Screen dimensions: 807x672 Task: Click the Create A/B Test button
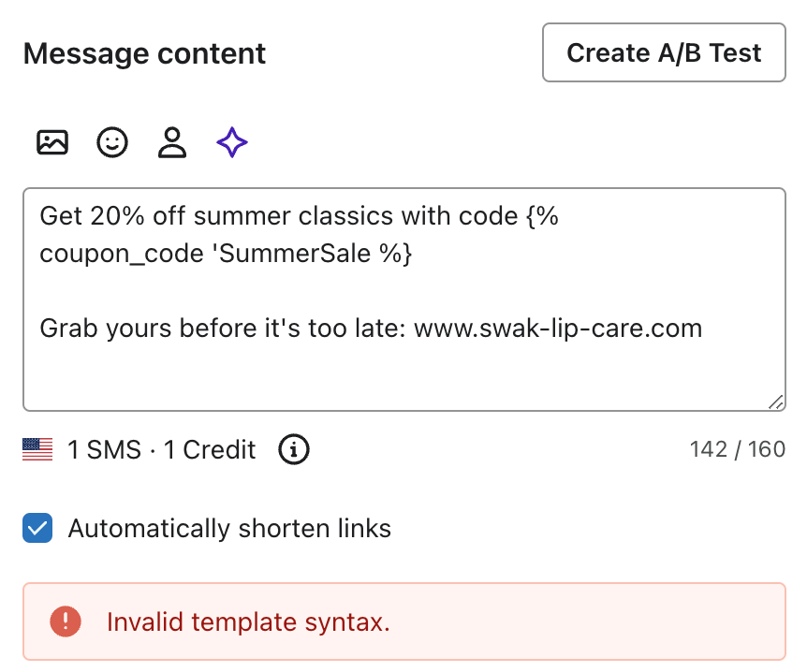click(x=664, y=52)
